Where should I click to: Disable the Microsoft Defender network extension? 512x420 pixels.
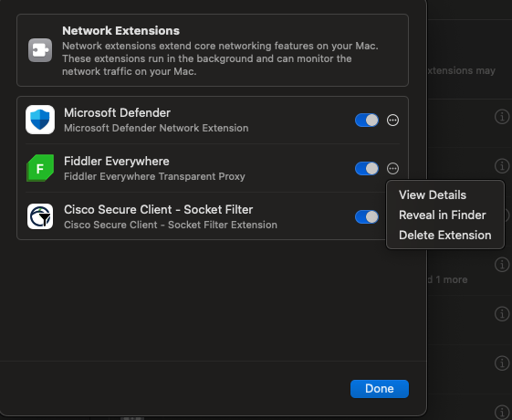click(x=367, y=120)
